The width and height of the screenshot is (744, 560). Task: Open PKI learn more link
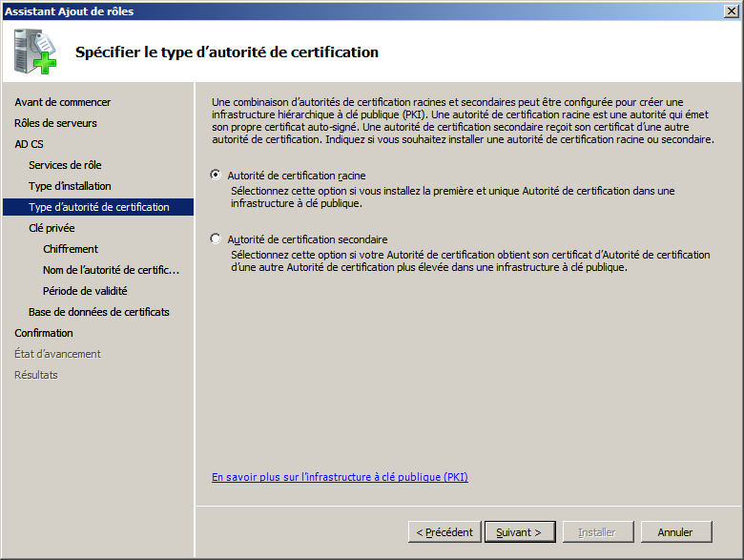tap(340, 477)
